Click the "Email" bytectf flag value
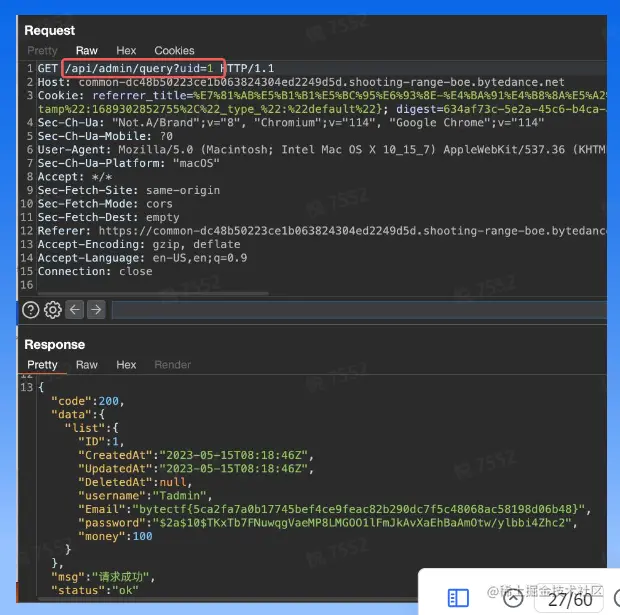This screenshot has width=620, height=615. (359, 509)
